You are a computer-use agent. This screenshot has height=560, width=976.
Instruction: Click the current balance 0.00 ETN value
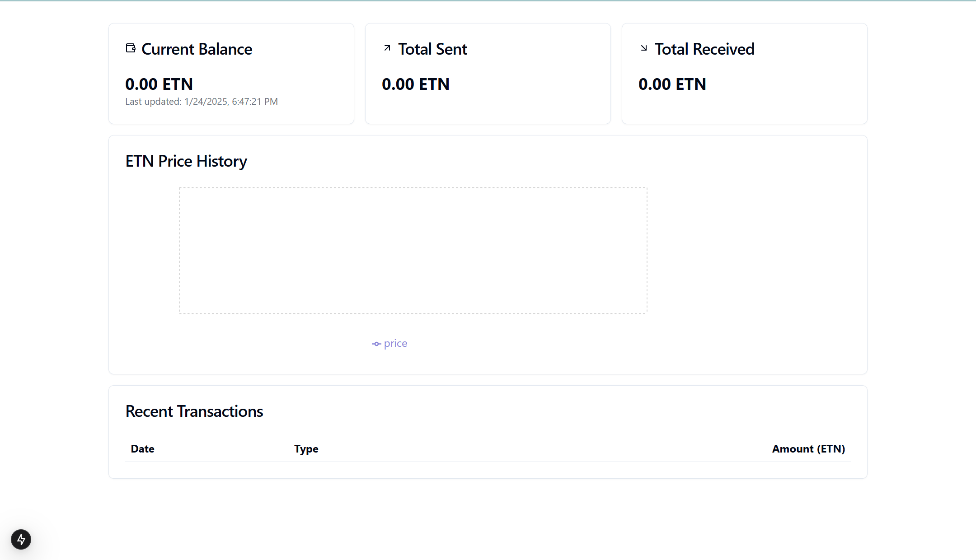tap(159, 84)
